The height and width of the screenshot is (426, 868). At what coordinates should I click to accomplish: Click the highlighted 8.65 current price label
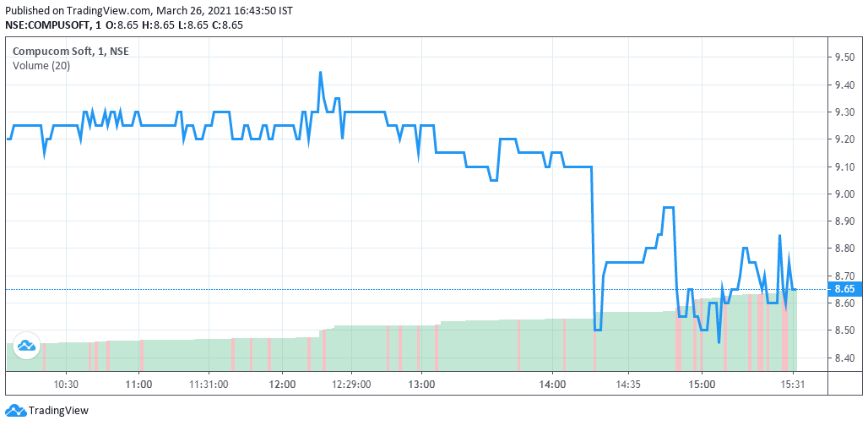click(x=844, y=289)
